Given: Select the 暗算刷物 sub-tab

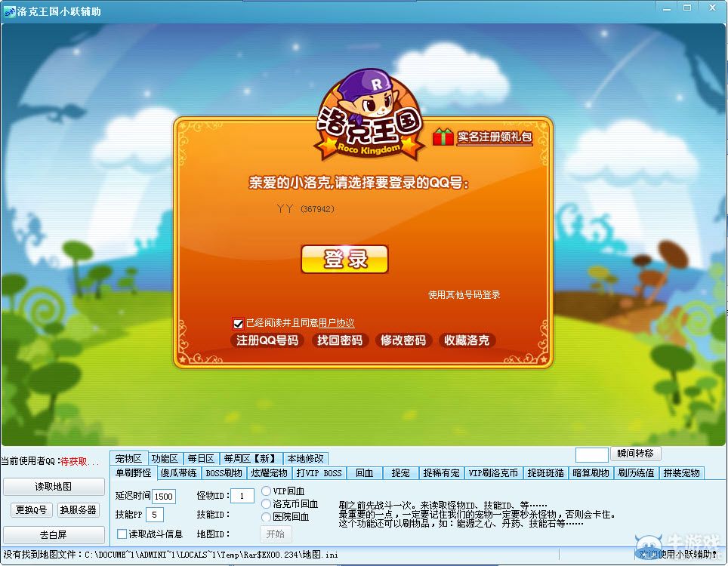Looking at the screenshot, I should (591, 472).
